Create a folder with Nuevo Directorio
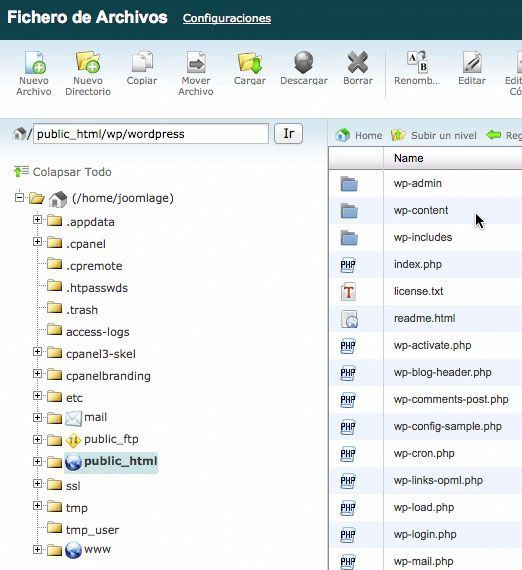Viewport: 522px width, 570px height. pyautogui.click(x=88, y=63)
